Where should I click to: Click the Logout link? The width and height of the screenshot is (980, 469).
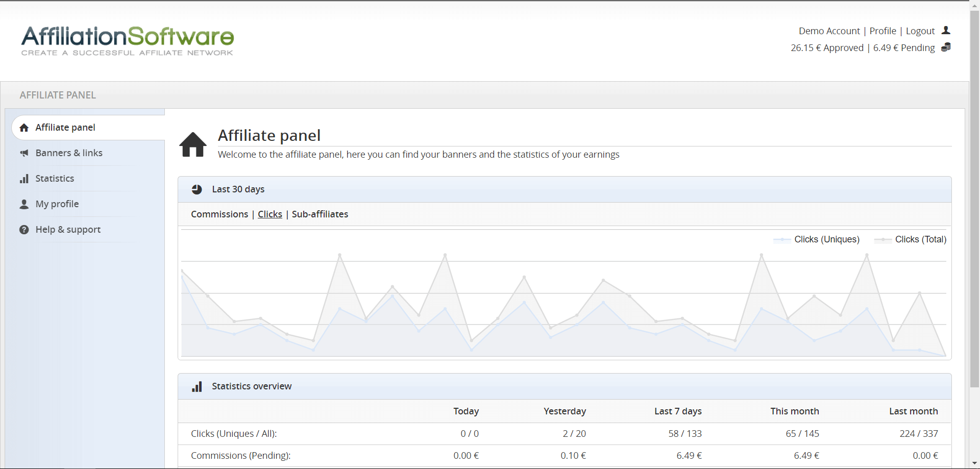(920, 31)
